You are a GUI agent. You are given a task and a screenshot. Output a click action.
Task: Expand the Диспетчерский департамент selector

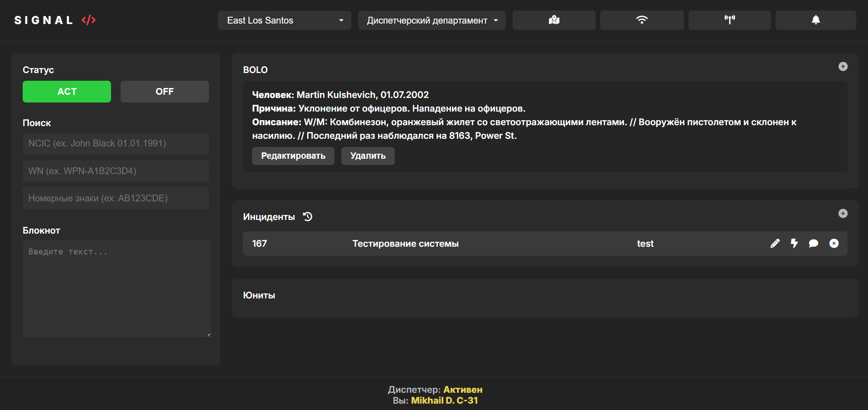[x=431, y=20]
